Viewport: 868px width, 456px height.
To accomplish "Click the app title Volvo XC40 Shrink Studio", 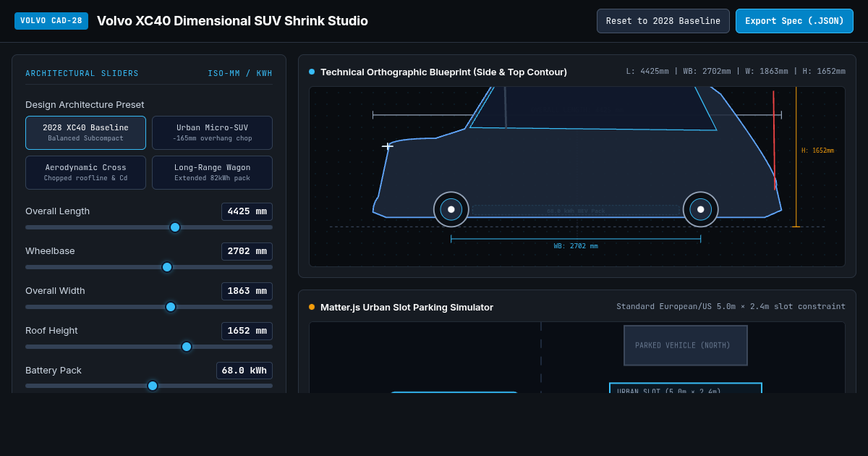I will tap(232, 21).
